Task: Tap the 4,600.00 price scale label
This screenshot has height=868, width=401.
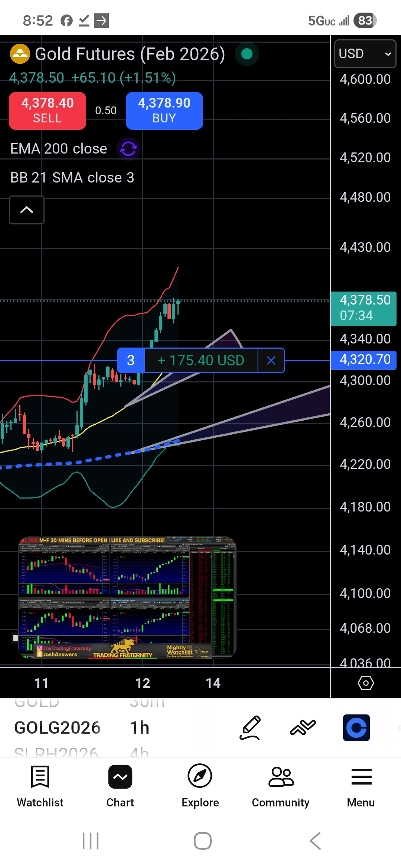Action: 365,79
